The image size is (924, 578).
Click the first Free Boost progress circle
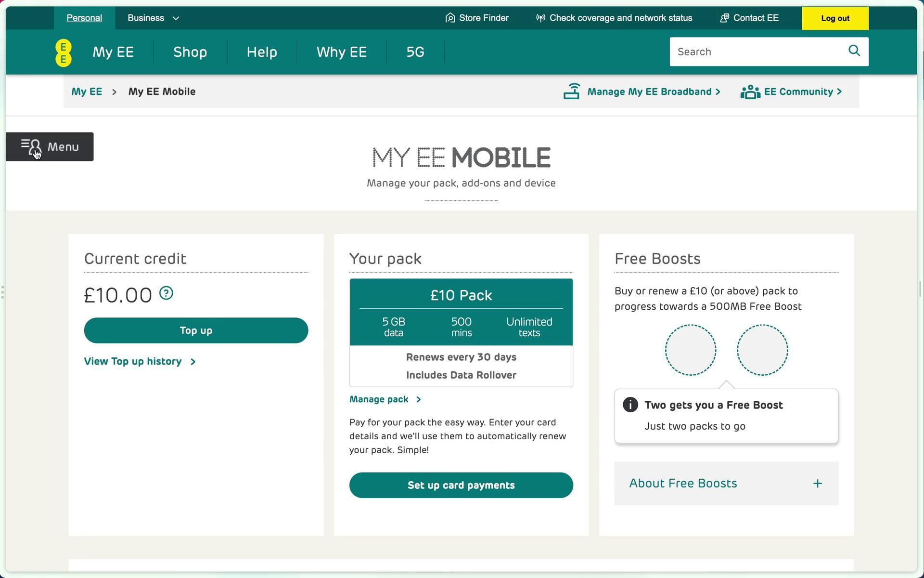[x=690, y=350]
